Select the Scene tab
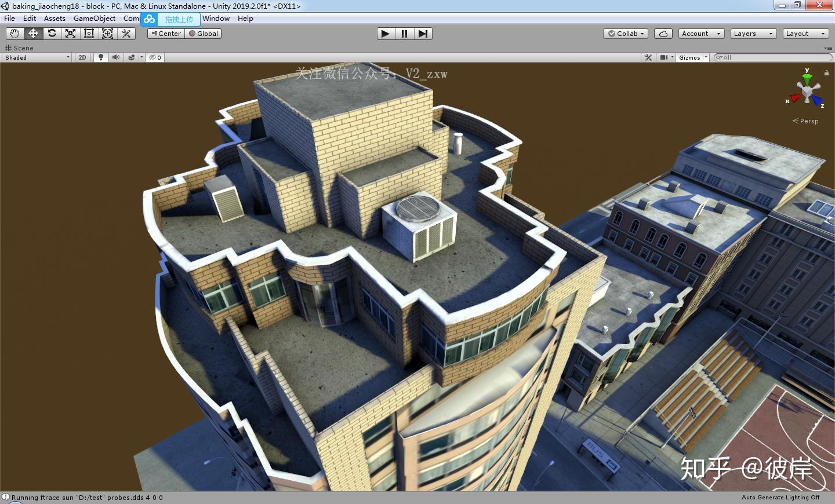The height and width of the screenshot is (504, 835). pyautogui.click(x=20, y=48)
